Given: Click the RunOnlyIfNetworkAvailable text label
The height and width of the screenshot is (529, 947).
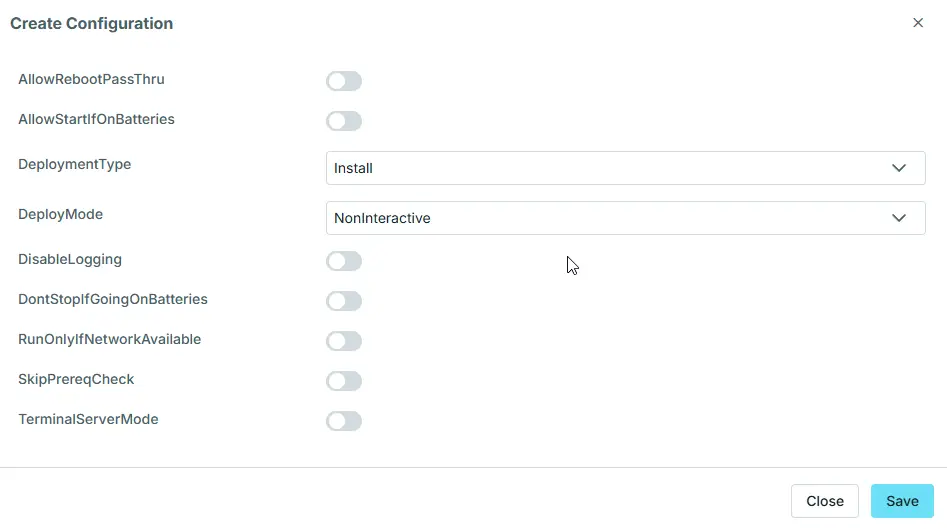Looking at the screenshot, I should pyautogui.click(x=110, y=339).
